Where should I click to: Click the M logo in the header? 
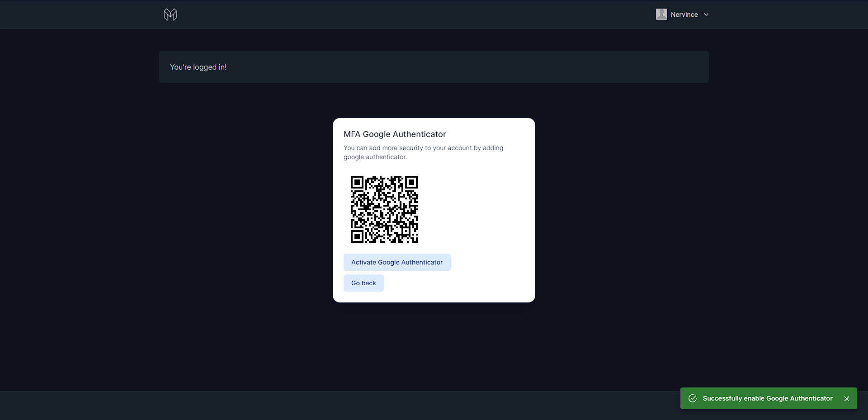pos(170,14)
